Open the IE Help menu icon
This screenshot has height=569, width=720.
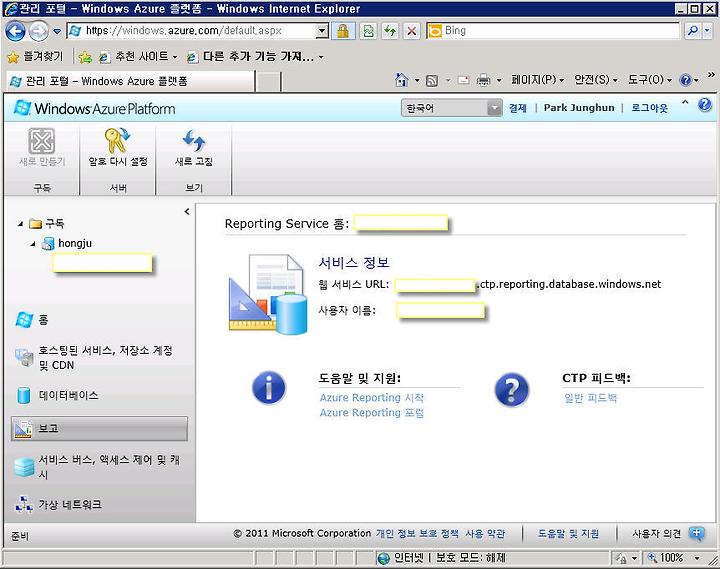pyautogui.click(x=686, y=80)
